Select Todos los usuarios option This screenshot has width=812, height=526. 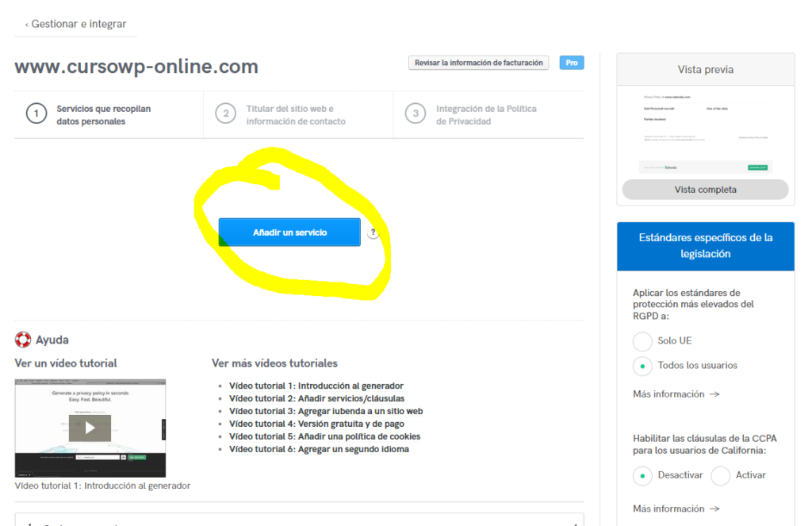pos(642,367)
